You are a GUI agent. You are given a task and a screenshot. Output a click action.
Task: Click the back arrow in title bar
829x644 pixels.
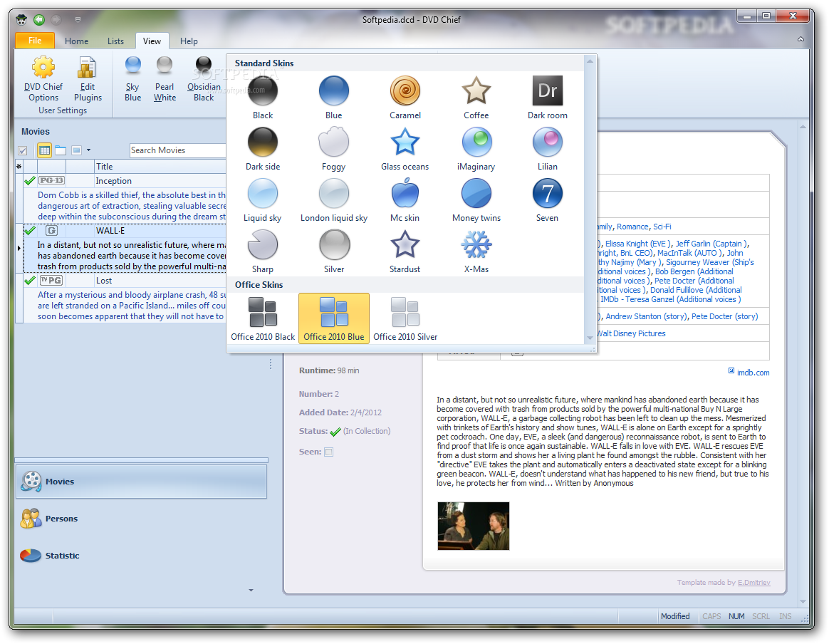(x=39, y=19)
